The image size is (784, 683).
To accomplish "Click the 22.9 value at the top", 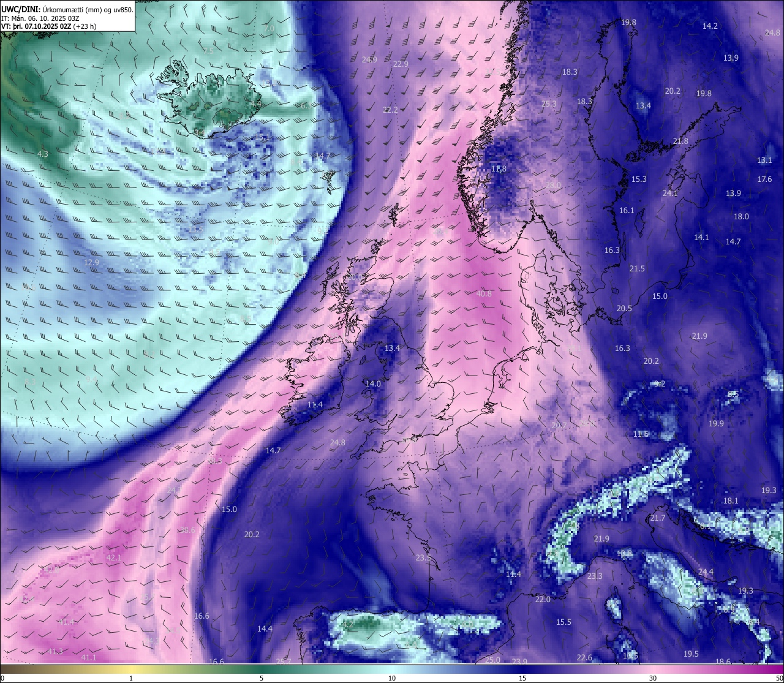I will click(401, 64).
